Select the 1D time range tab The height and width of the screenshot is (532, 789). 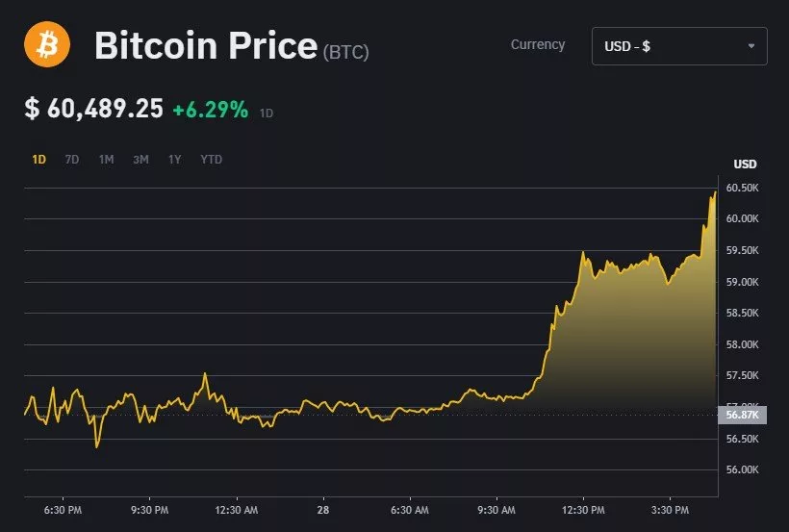[x=39, y=160]
